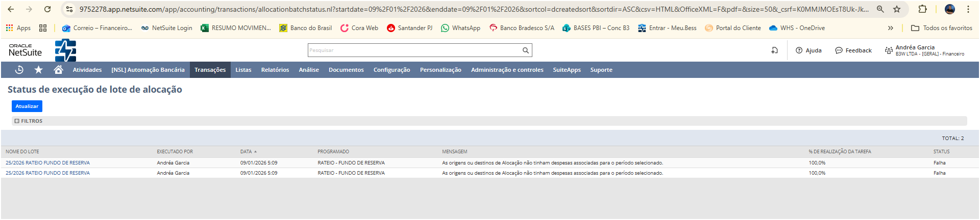Open the browser extensions puzzle icon
This screenshot has height=220, width=980.
[x=922, y=9]
